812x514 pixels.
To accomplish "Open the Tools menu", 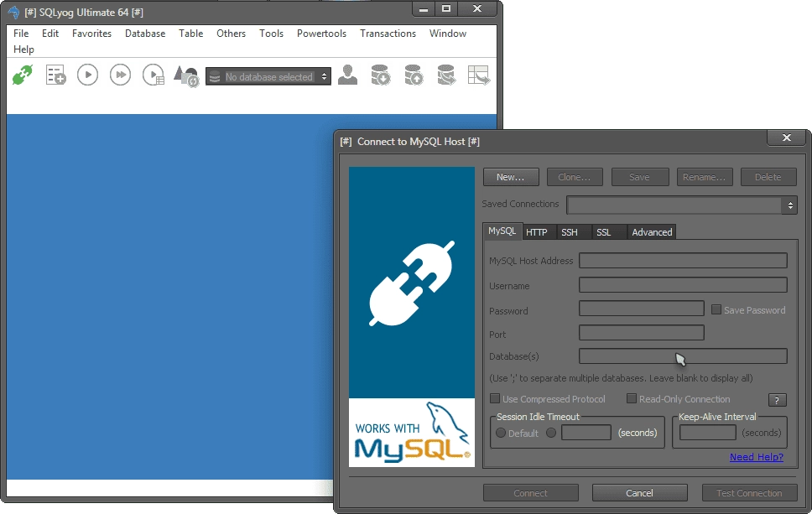I will point(271,34).
